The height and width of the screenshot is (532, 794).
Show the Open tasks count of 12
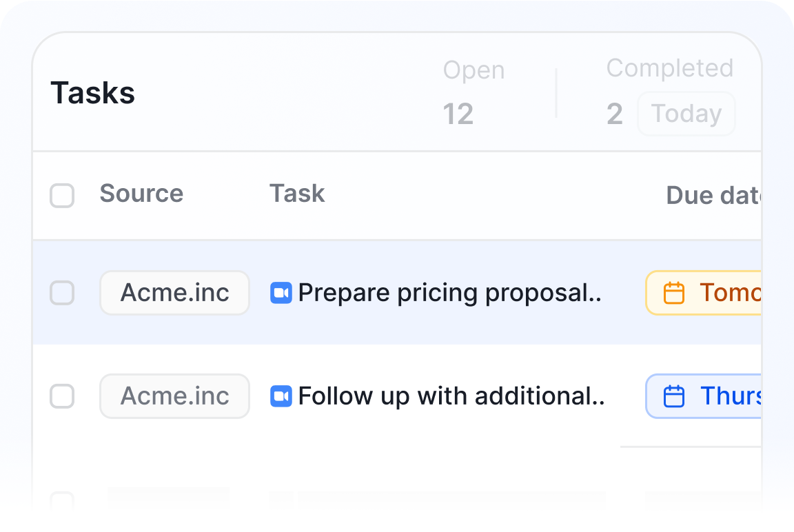click(x=458, y=114)
